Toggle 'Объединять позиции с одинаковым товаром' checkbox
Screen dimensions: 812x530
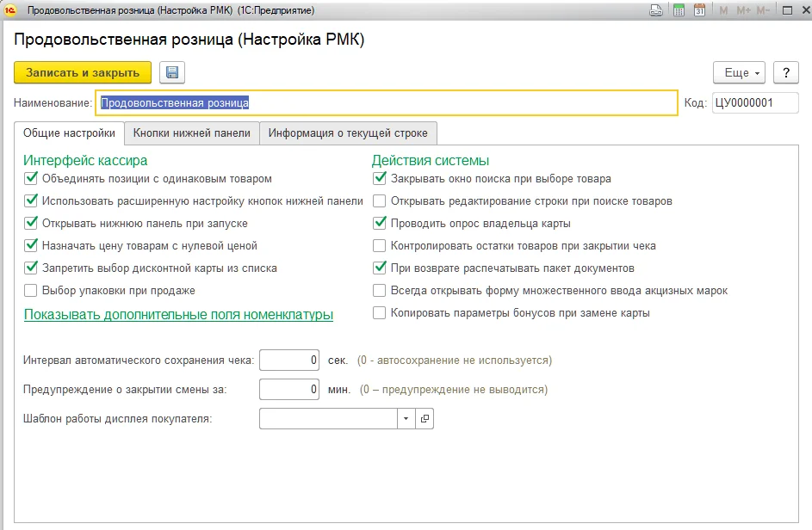(31, 179)
